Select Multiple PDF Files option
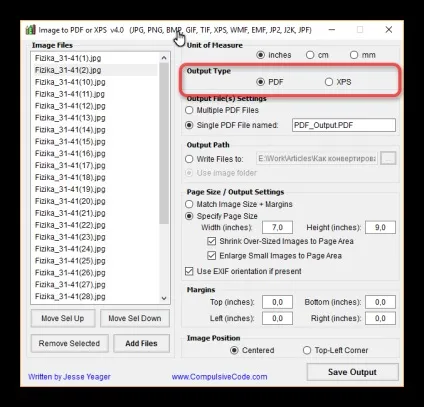This screenshot has height=407, width=424. [222, 110]
